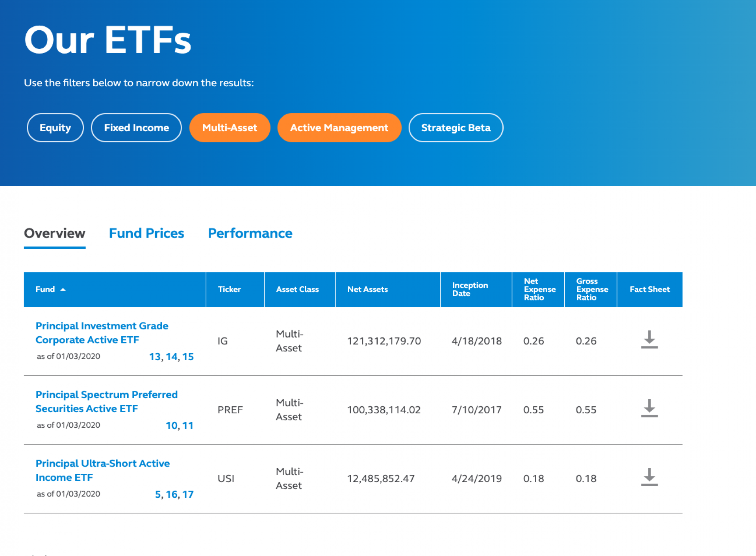Download fact sheet for USI fund
The height and width of the screenshot is (556, 756).
point(649,477)
